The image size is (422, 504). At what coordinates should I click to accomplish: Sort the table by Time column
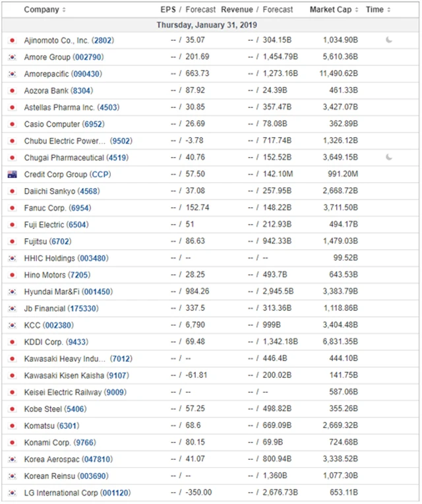(x=378, y=10)
